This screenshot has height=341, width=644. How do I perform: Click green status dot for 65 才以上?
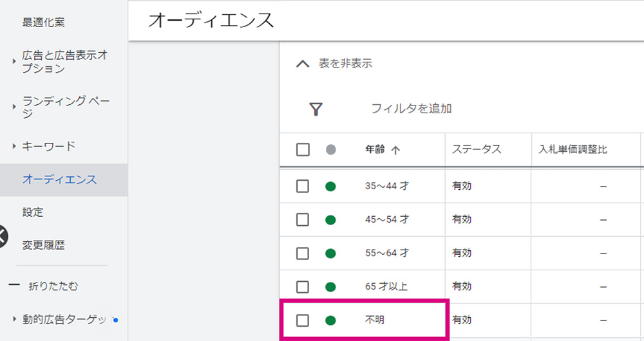point(330,287)
